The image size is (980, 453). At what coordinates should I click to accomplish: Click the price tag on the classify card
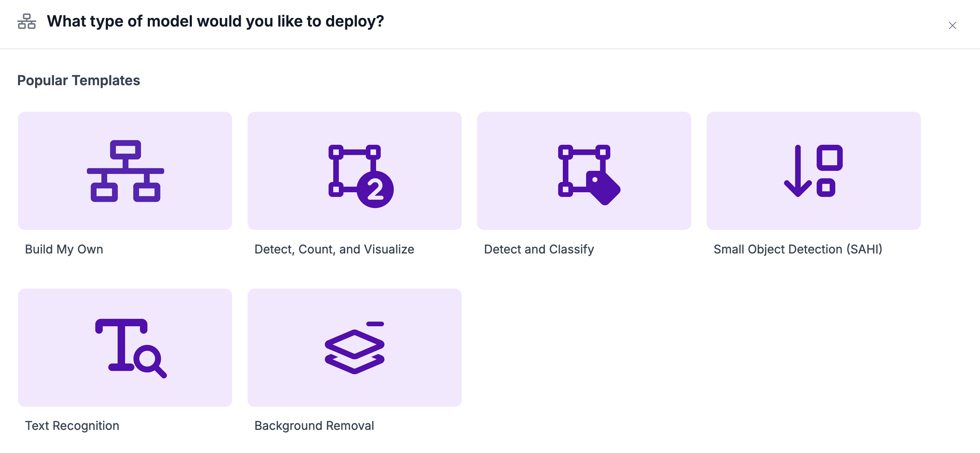tap(603, 188)
